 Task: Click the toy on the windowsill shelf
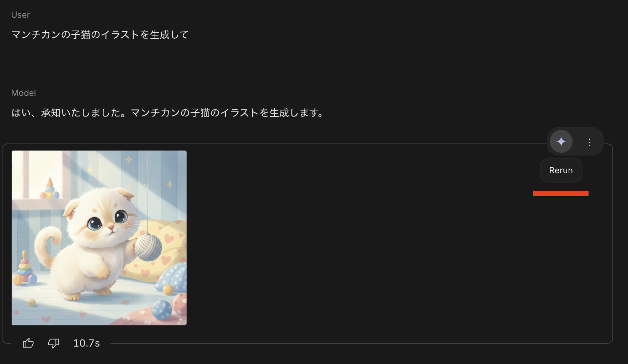49,189
